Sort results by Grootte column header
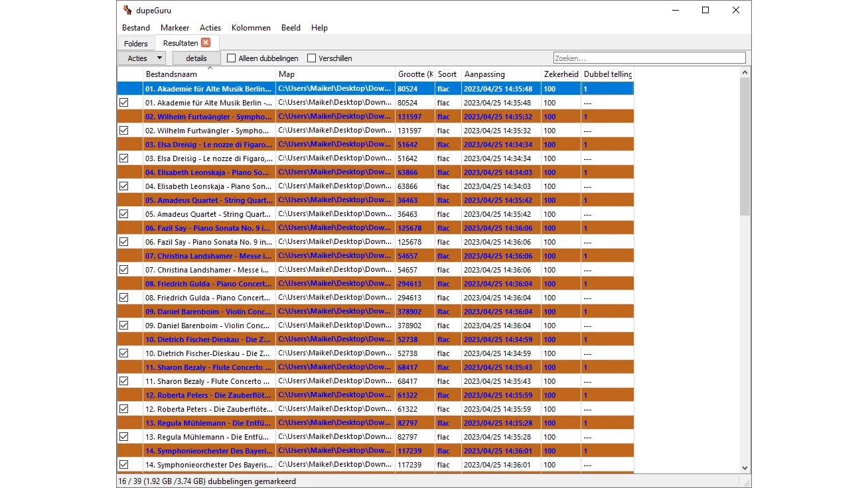Screen dimensions: 868x488 (415, 74)
